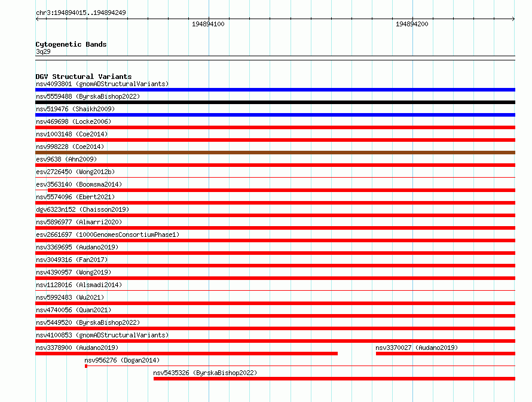Select the red bar under nsv469698
532x402 pixels.
[275, 127]
